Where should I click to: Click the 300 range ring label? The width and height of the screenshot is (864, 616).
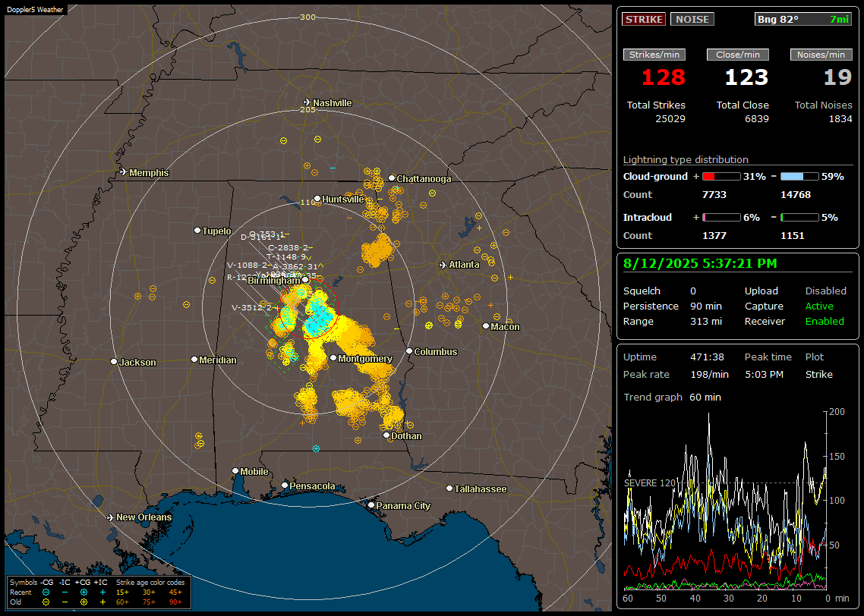[x=308, y=17]
